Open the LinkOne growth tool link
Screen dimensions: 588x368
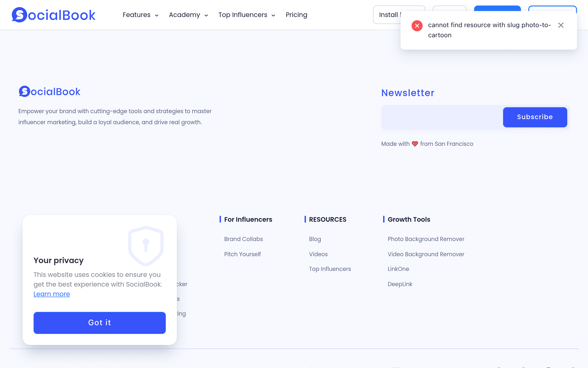[398, 269]
